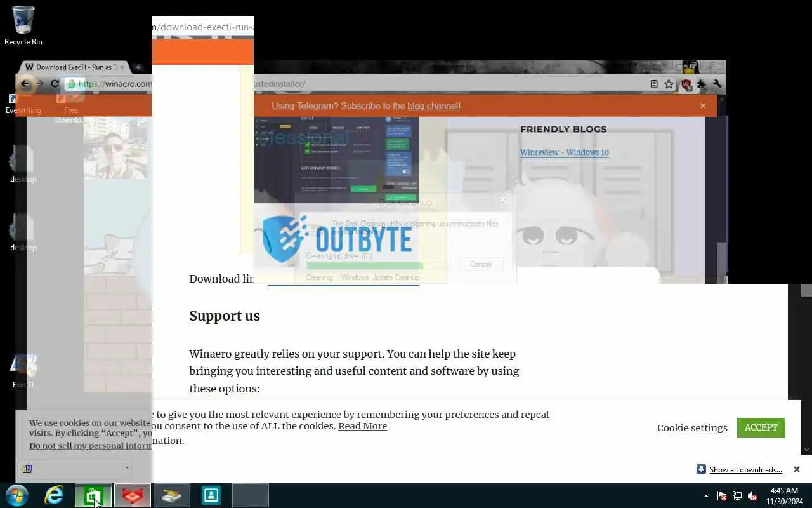Open the green Store taskbar icon

(x=93, y=495)
